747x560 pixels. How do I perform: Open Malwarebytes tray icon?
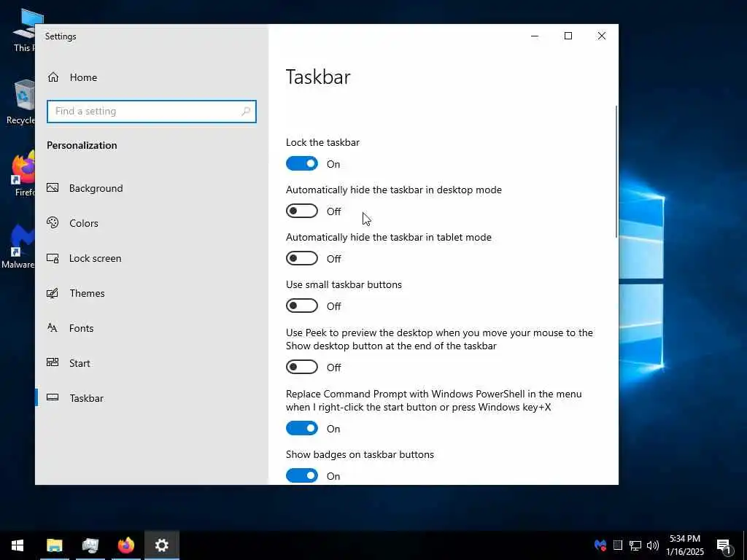(x=600, y=545)
